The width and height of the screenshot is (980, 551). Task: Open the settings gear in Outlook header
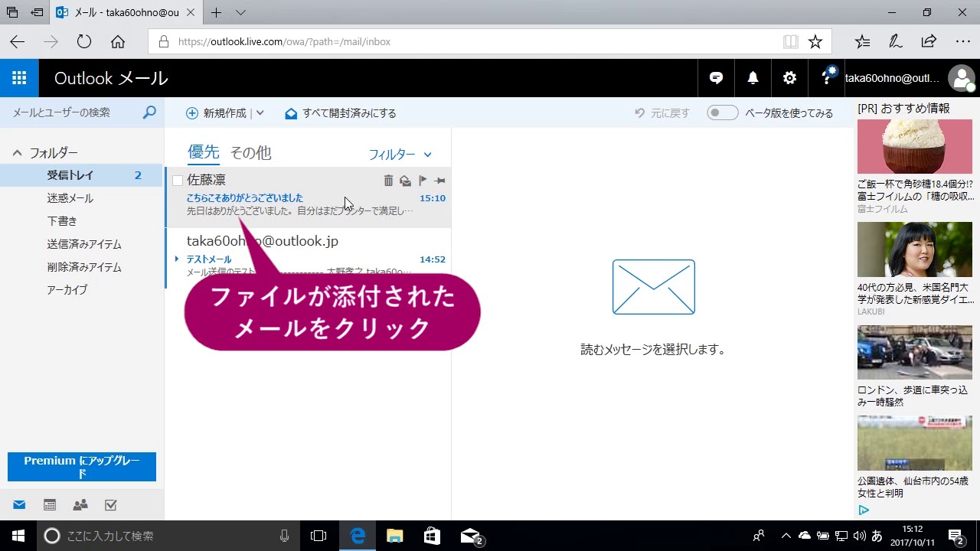coord(789,78)
